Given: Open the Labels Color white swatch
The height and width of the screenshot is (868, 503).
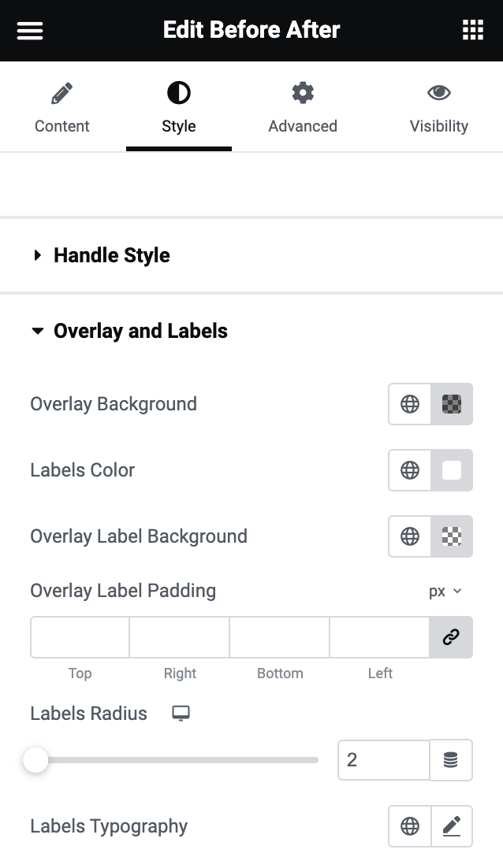Looking at the screenshot, I should tap(452, 470).
